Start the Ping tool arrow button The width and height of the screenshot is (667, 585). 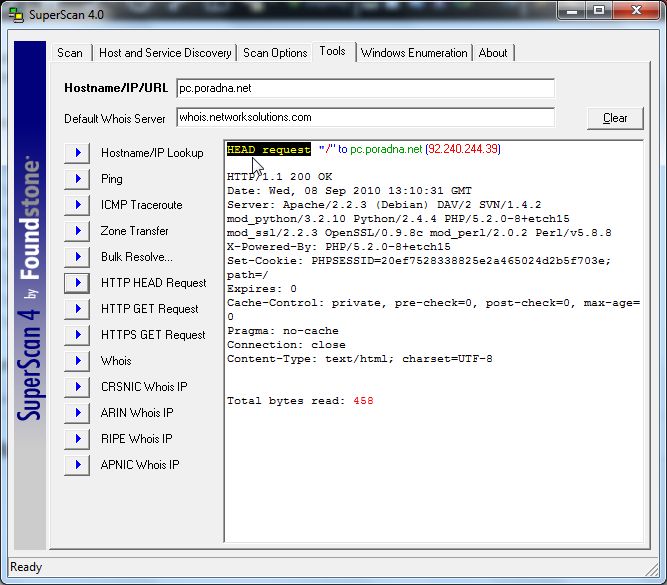point(77,179)
